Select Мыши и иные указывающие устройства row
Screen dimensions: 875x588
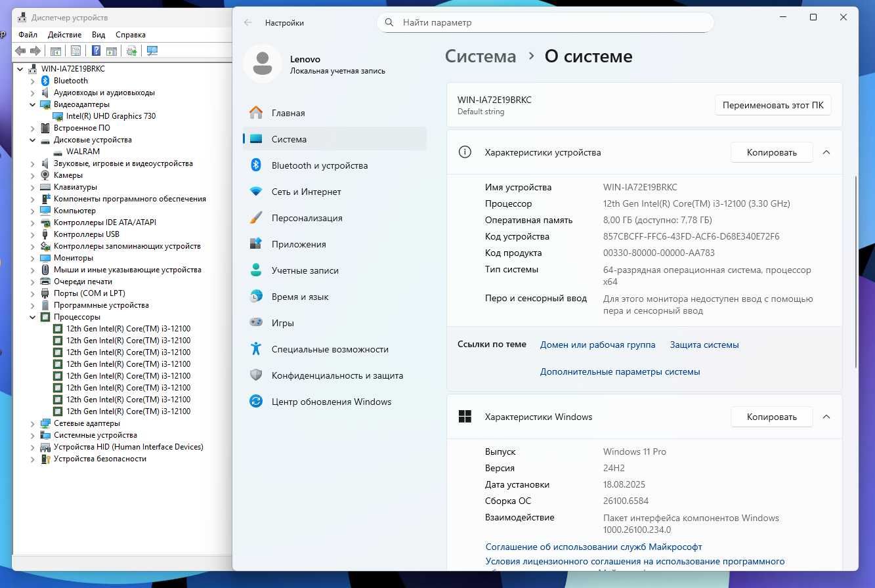click(127, 270)
